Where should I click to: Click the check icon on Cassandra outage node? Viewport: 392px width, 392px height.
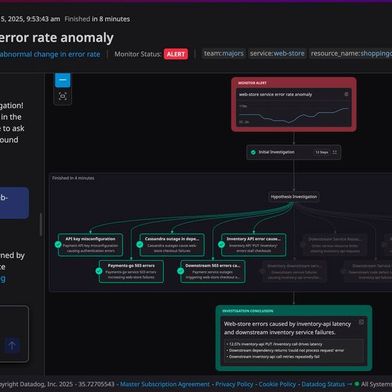coord(140,245)
